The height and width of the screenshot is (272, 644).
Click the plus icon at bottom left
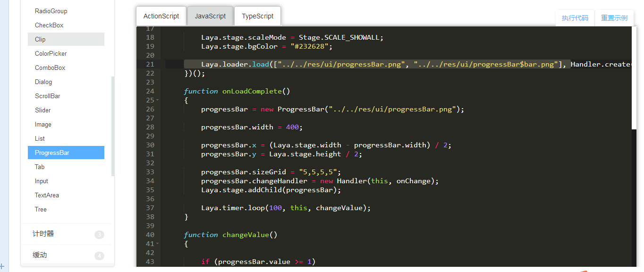2,266
